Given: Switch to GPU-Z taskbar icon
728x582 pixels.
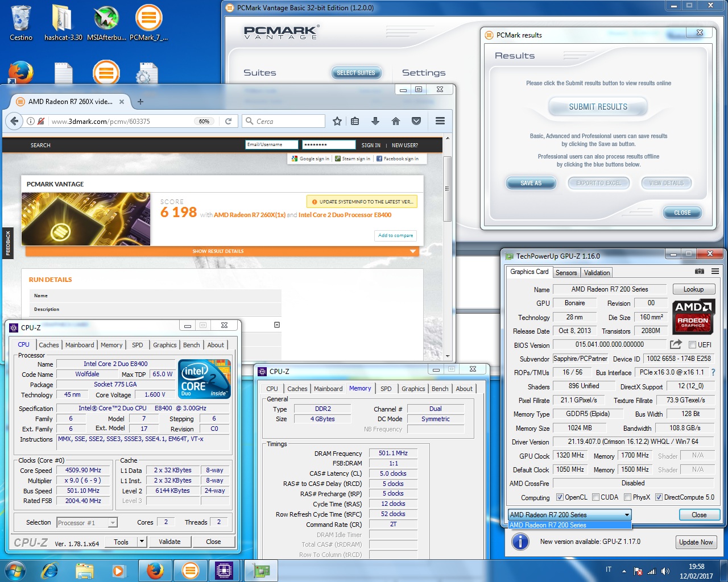Looking at the screenshot, I should [x=260, y=570].
